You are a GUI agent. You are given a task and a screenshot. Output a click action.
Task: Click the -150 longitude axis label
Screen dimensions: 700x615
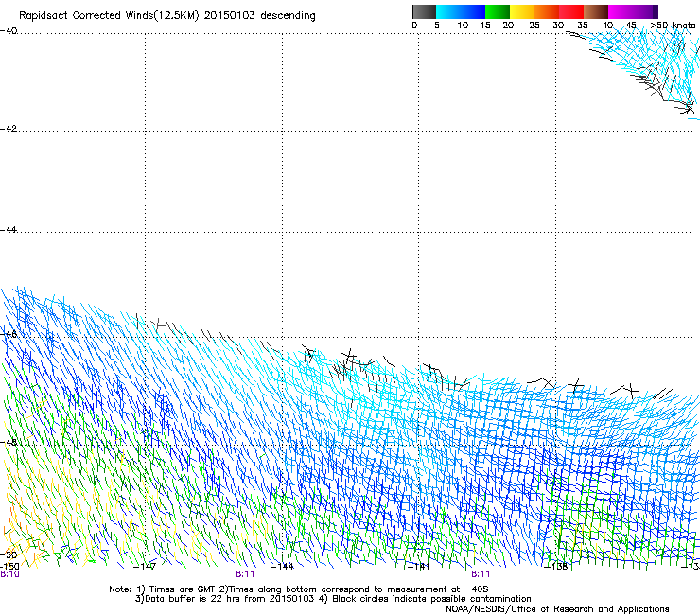click(x=9, y=566)
